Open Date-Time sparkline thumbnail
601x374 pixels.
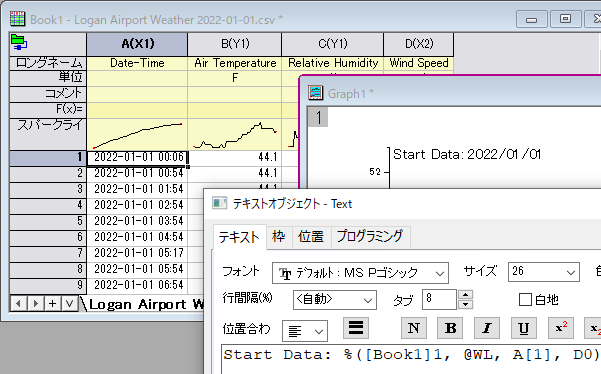(x=137, y=134)
